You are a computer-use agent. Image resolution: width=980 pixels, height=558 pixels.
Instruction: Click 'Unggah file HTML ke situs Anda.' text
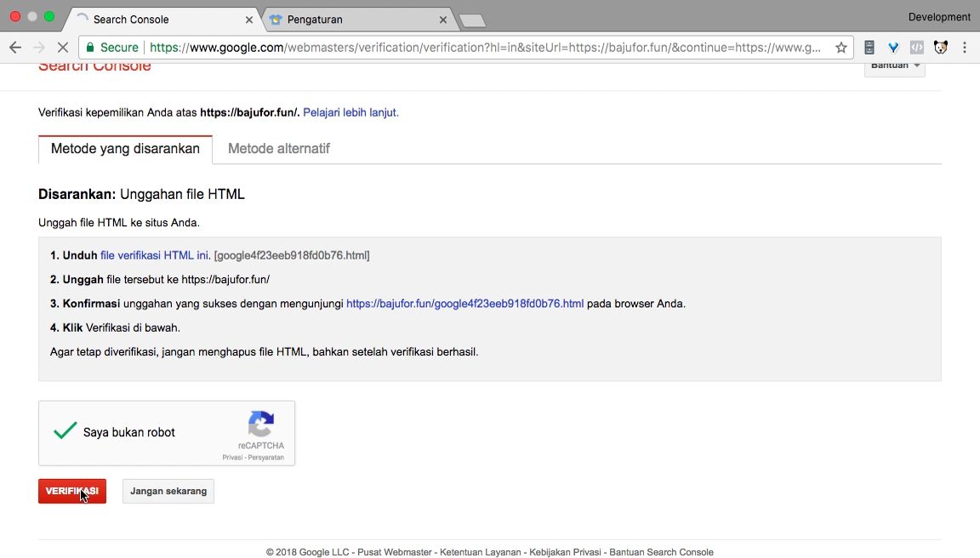(x=119, y=223)
